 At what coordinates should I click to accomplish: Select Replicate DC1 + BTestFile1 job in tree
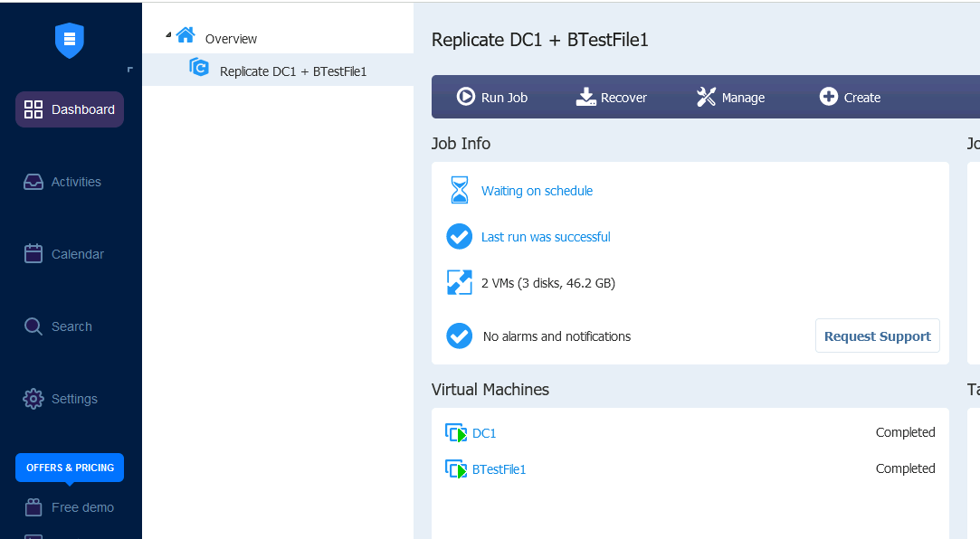pos(278,70)
